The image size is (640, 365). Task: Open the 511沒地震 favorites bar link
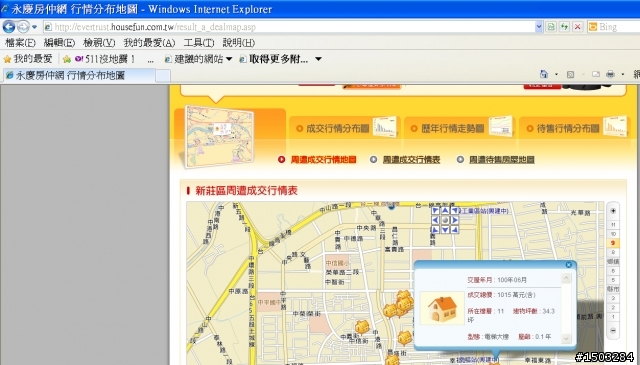click(105, 59)
